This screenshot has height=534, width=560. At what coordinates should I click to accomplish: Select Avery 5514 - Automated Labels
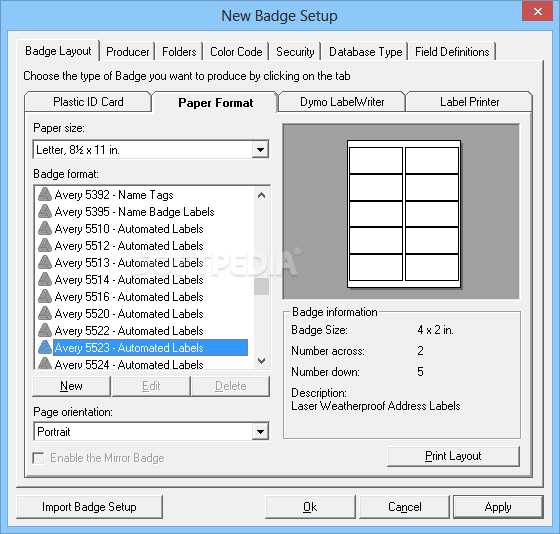tap(129, 280)
